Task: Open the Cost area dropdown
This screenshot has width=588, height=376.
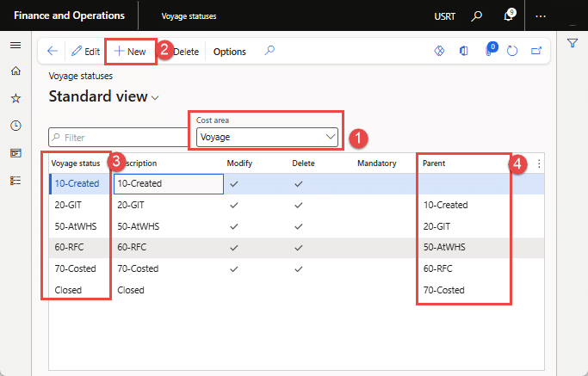Action: click(x=268, y=136)
